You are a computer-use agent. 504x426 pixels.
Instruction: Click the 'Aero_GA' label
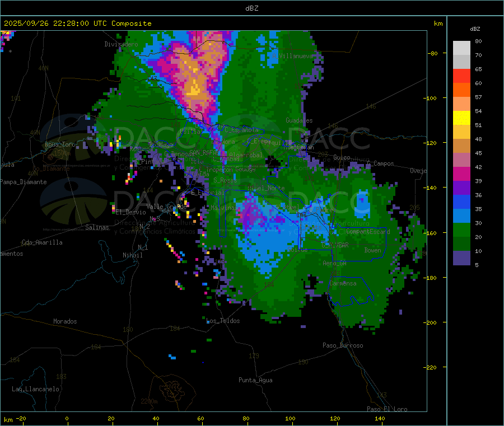(x=335, y=263)
